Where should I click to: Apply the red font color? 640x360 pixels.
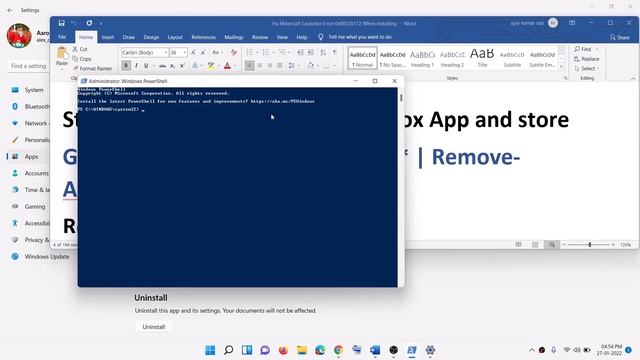pos(227,65)
